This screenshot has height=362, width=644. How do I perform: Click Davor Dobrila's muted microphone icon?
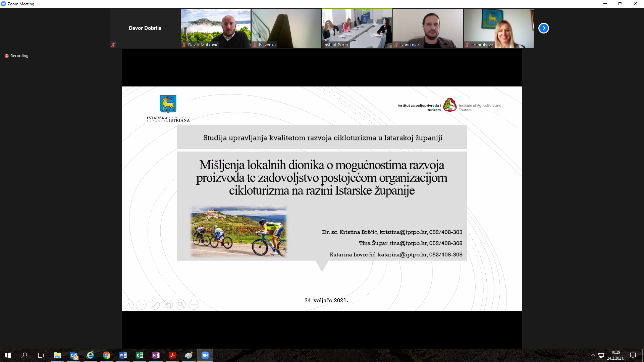coord(113,45)
